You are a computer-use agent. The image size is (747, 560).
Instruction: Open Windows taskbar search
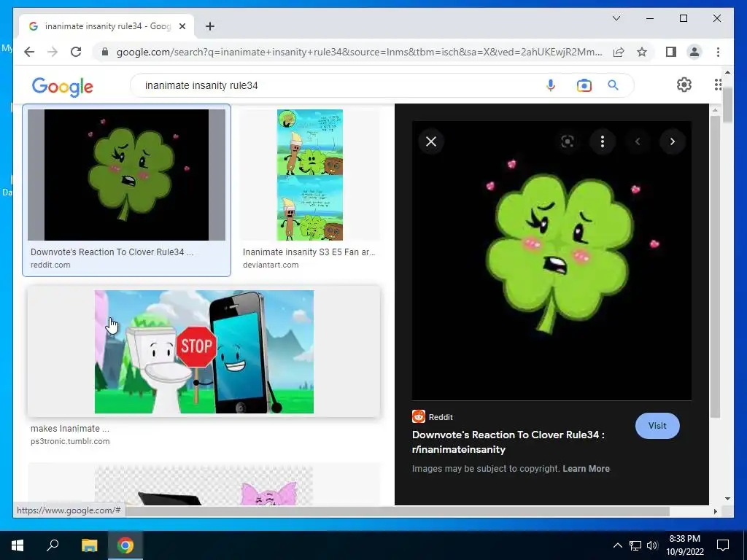click(x=53, y=545)
